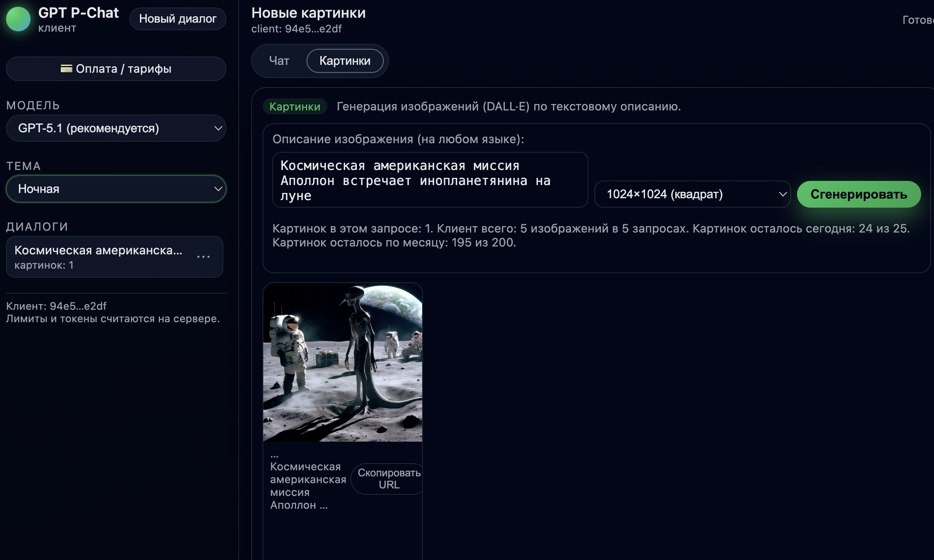This screenshot has width=934, height=560.
Task: Click the image size dropdown chevron
Action: coord(783,194)
